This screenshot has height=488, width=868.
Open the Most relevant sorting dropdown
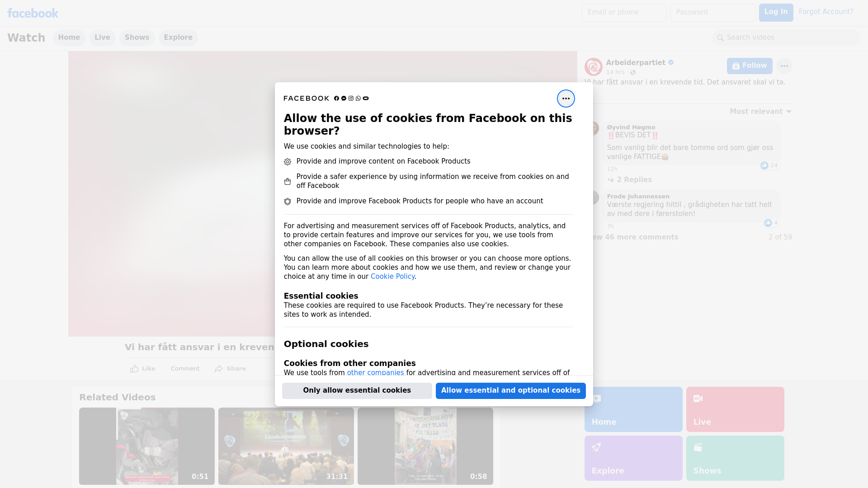pyautogui.click(x=760, y=112)
